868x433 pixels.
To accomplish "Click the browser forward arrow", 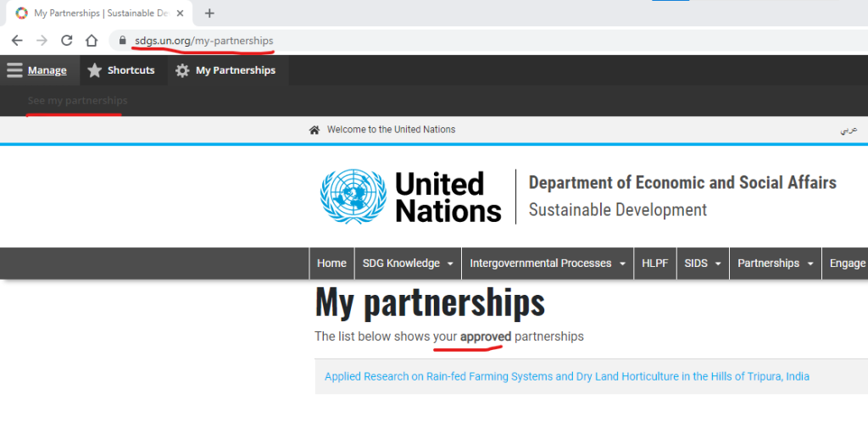I will (x=42, y=41).
